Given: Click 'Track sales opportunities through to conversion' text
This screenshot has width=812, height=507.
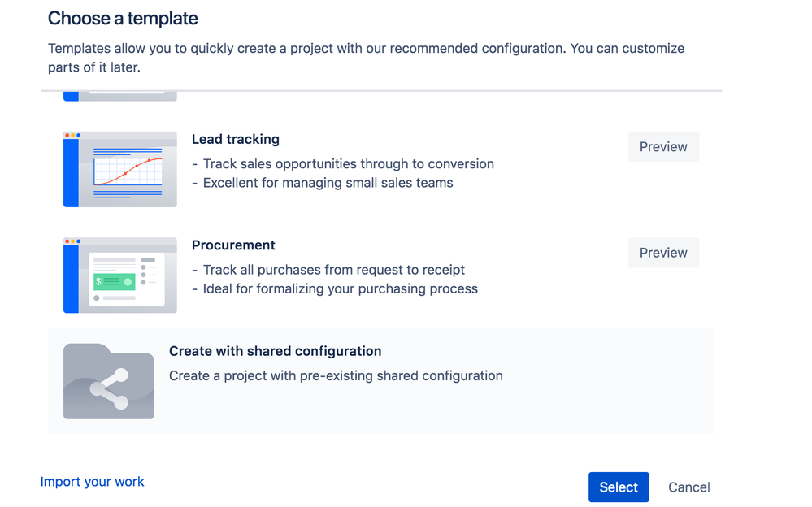Looking at the screenshot, I should tap(348, 163).
